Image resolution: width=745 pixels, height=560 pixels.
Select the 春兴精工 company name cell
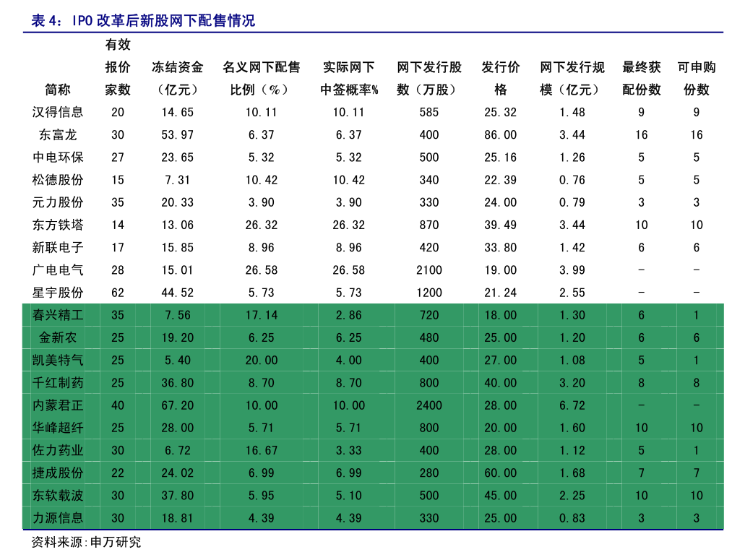click(x=58, y=315)
